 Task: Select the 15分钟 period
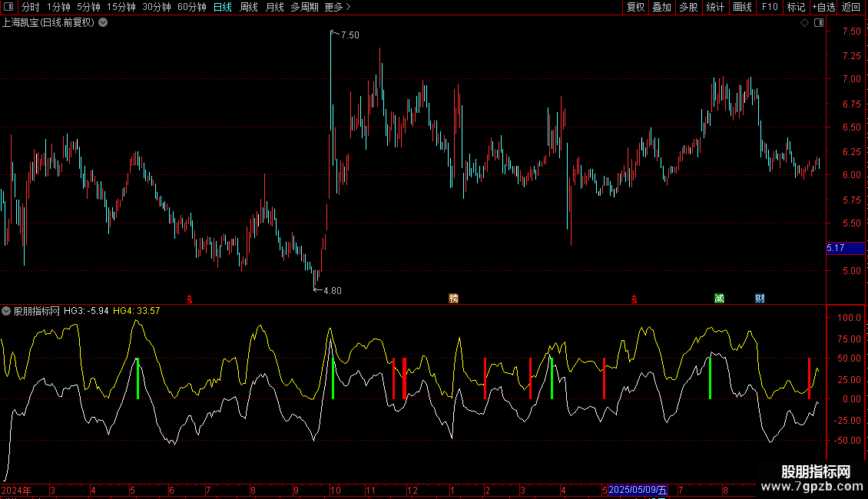[x=121, y=7]
